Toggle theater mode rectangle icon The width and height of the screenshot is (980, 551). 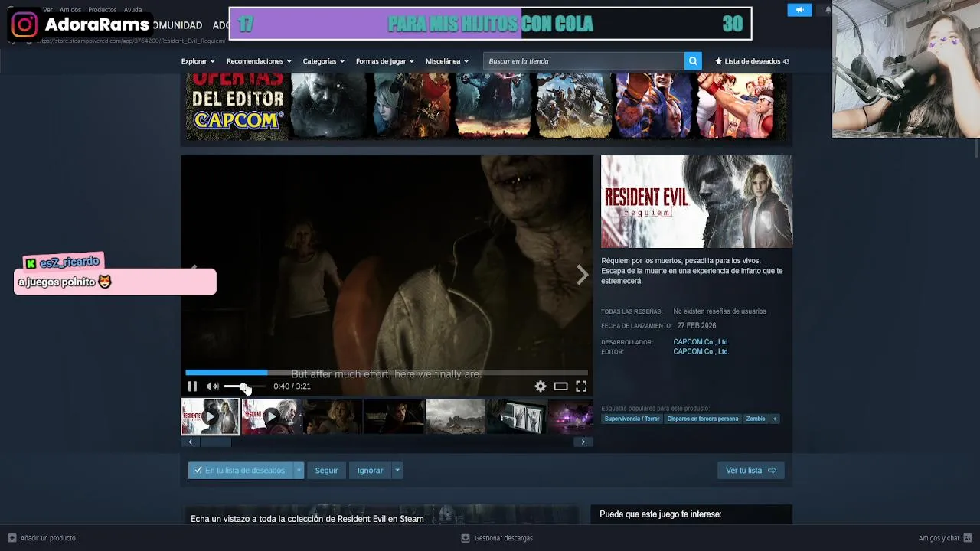click(561, 386)
